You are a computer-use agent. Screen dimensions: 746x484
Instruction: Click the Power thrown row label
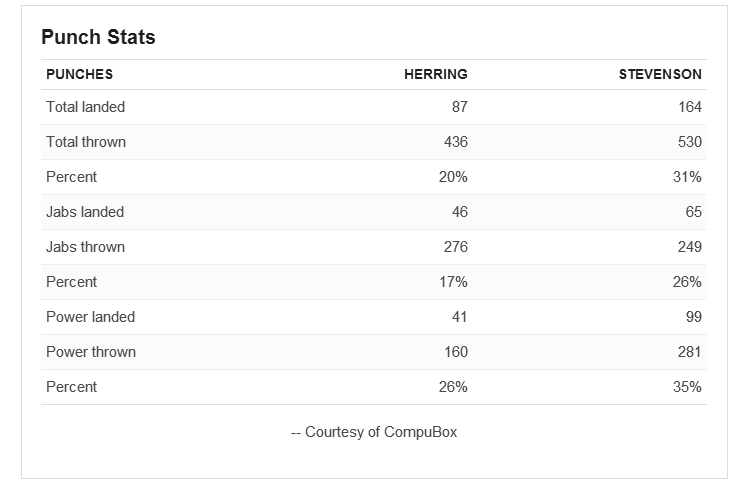(x=91, y=352)
